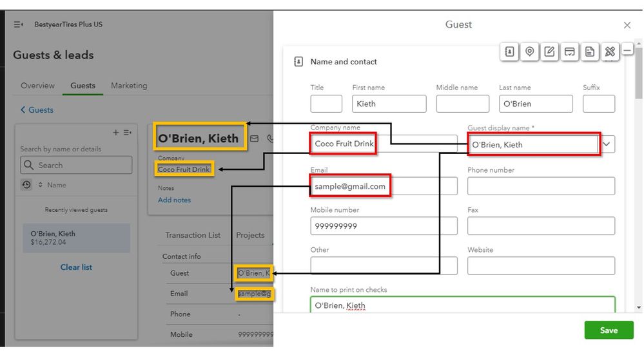Screen dimensions: 644x362
Task: Show recently viewed history icon
Action: pyautogui.click(x=26, y=185)
